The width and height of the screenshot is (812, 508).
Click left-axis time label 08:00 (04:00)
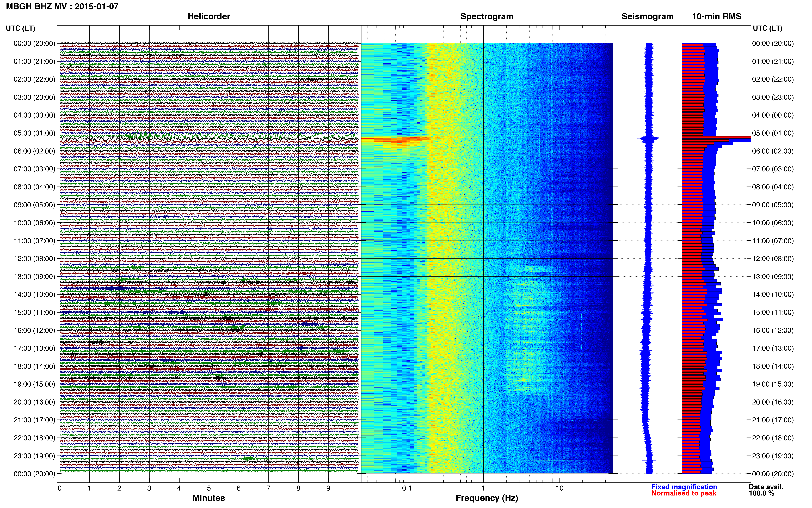coord(34,187)
